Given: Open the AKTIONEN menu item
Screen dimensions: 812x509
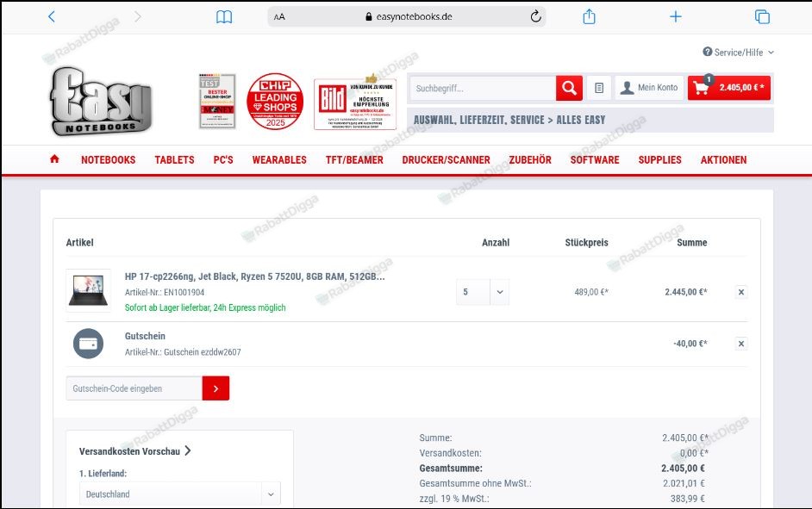Looking at the screenshot, I should 723,159.
